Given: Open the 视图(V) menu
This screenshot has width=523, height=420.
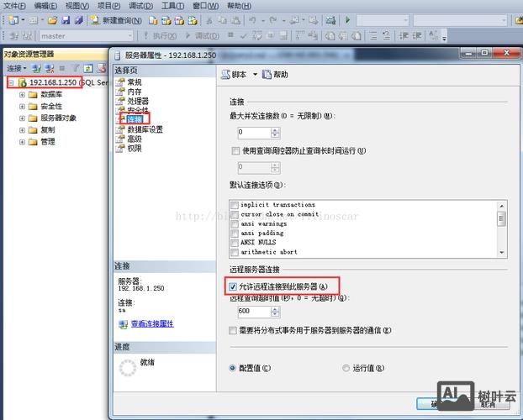Looking at the screenshot, I should coord(77,6).
